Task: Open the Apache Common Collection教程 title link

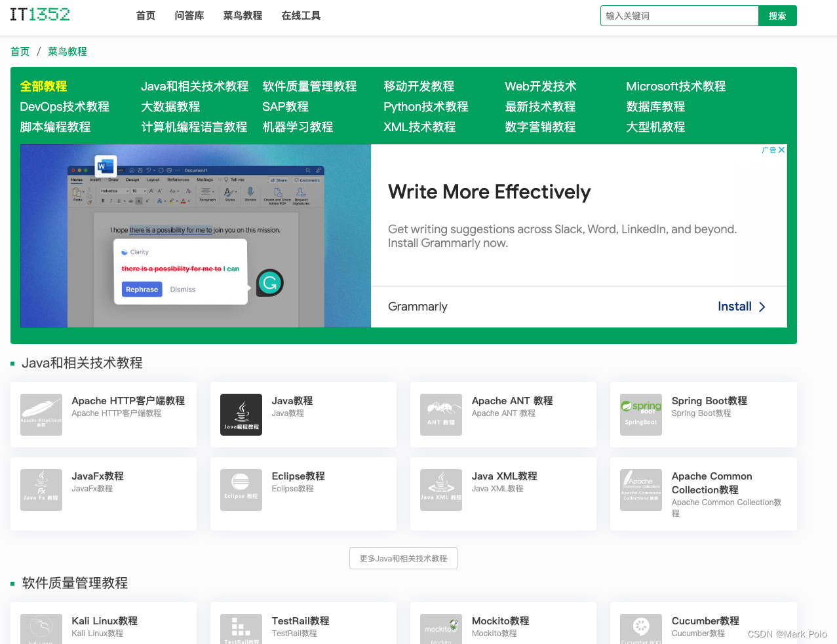Action: [x=712, y=483]
